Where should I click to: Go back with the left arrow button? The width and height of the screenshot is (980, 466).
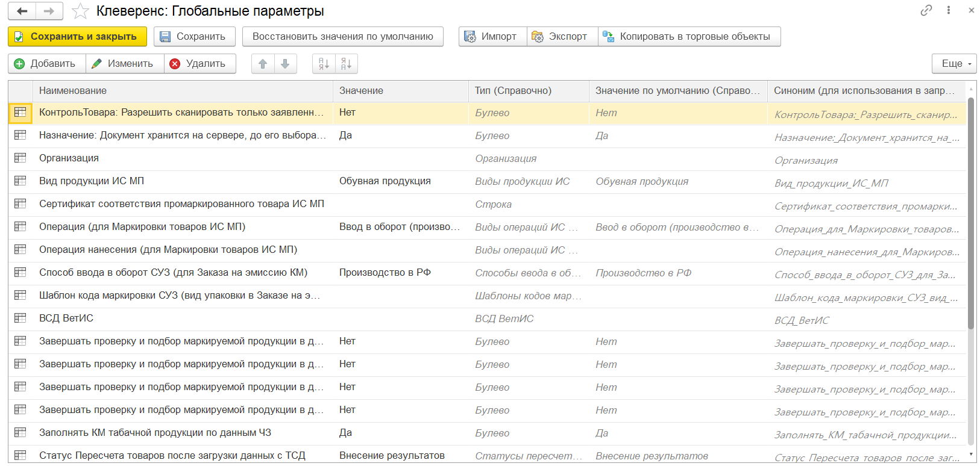point(22,11)
